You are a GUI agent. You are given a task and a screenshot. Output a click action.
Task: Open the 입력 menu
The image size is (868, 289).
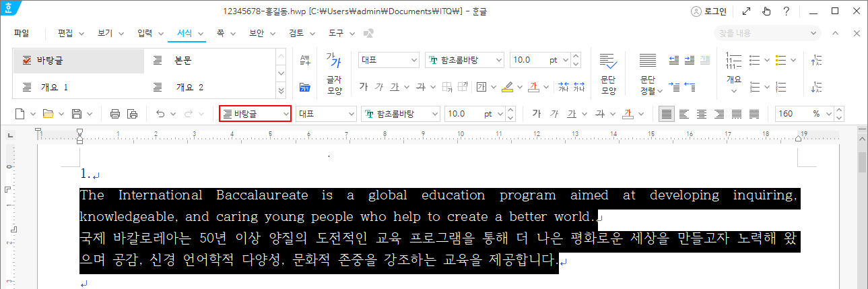145,33
